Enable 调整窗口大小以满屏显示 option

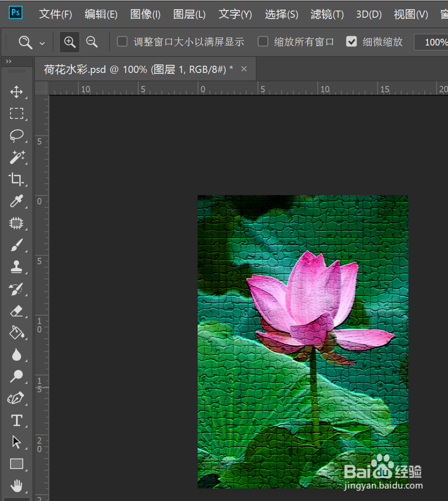point(122,41)
